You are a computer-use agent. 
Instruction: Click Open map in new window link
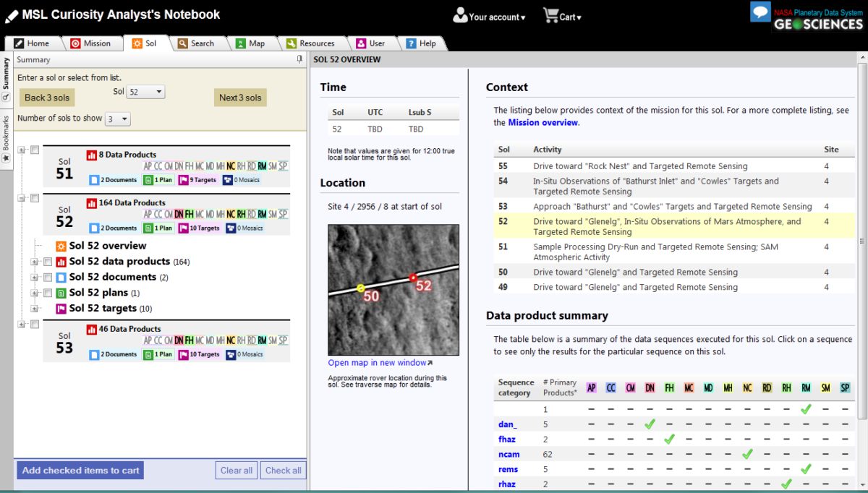380,363
